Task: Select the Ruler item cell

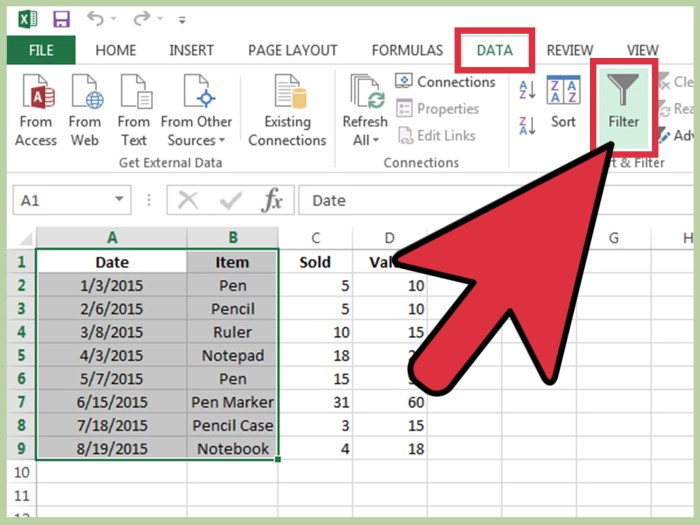Action: click(233, 332)
